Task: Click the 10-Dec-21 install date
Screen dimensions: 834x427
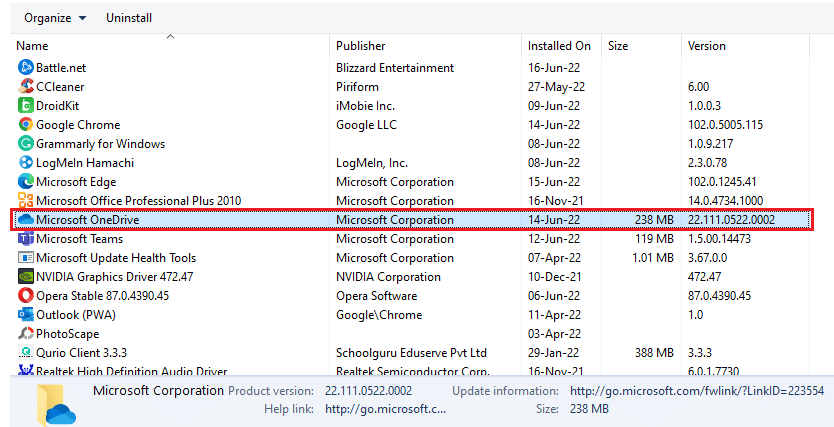Action: 554,277
